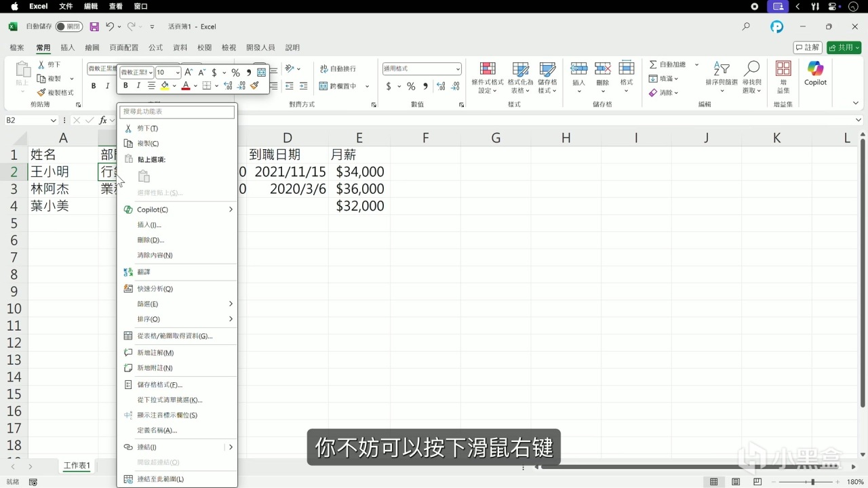
Task: Open 排序與篩選 sort and filter
Action: point(722,77)
